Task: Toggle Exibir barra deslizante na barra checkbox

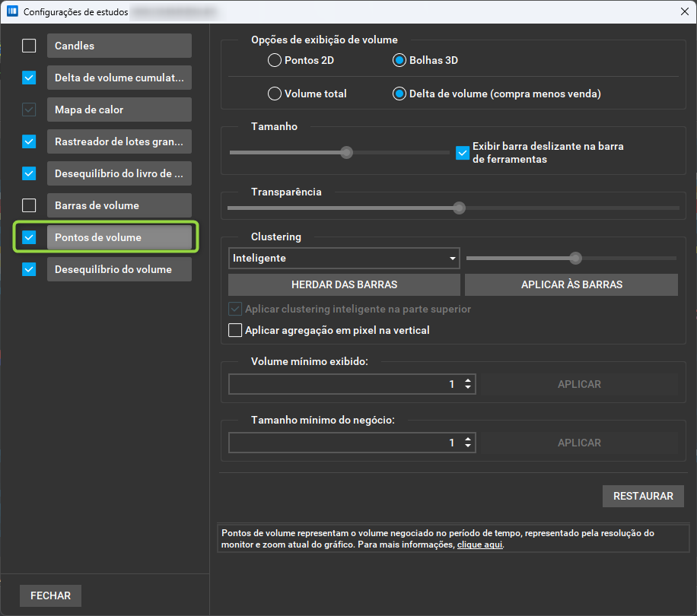Action: pos(463,153)
